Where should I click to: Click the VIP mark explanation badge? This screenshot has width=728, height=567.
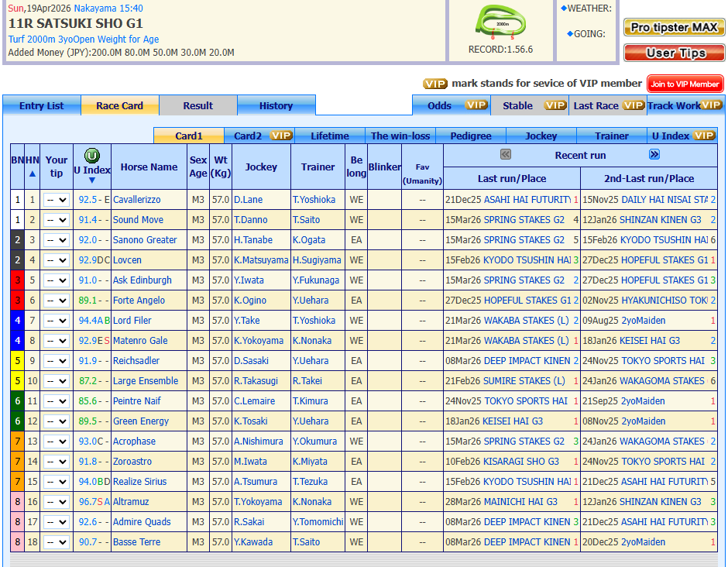point(434,84)
